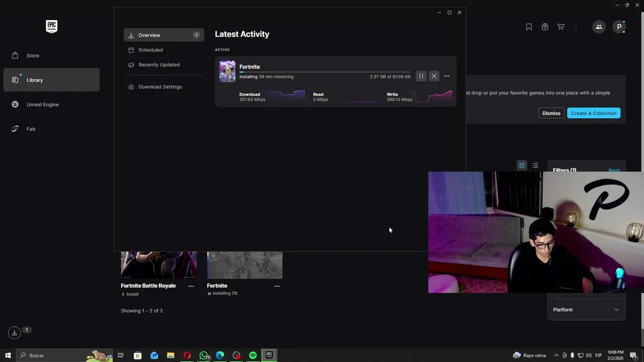
Task: Click Epic Games Launcher taskbar icon
Action: tap(269, 355)
